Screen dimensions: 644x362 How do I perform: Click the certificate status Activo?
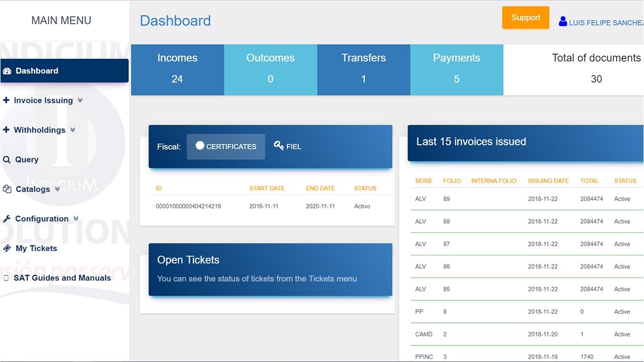pos(362,206)
